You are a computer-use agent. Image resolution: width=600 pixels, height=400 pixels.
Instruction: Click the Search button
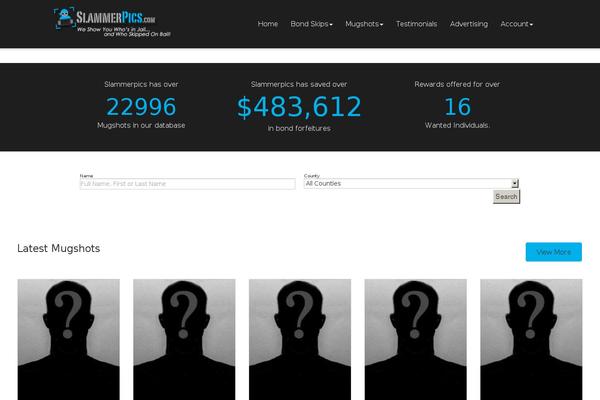click(506, 197)
